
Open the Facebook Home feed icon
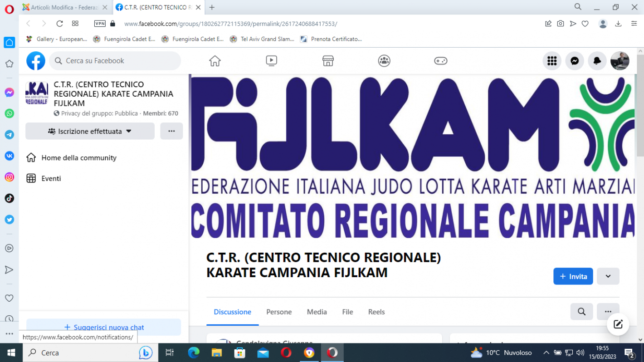pyautogui.click(x=215, y=61)
